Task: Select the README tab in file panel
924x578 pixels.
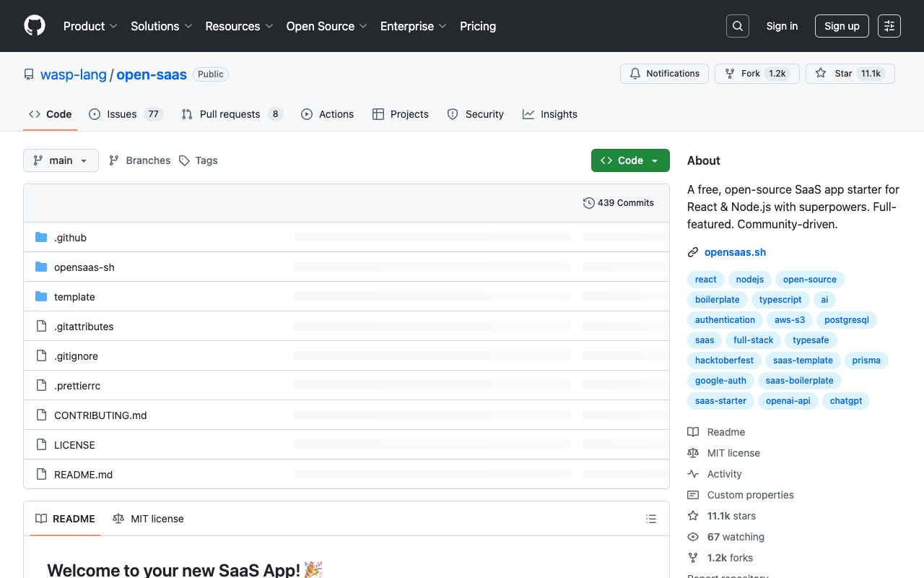Action: [x=66, y=519]
